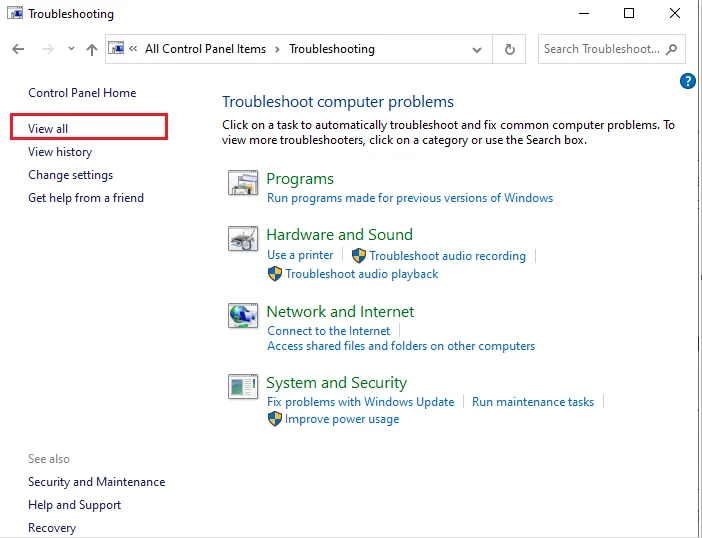This screenshot has height=538, width=702.
Task: Maximize the Troubleshooting window
Action: pos(629,13)
